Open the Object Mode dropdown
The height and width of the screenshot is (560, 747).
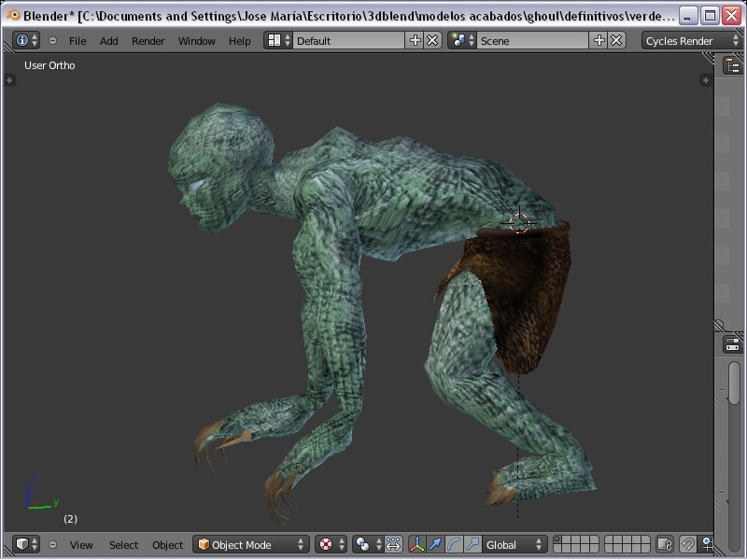point(250,544)
